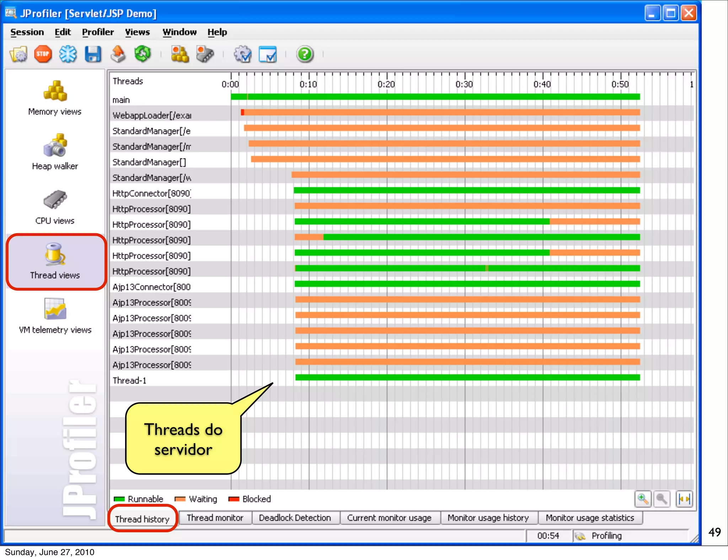
Task: Open the Views menu
Action: [137, 32]
